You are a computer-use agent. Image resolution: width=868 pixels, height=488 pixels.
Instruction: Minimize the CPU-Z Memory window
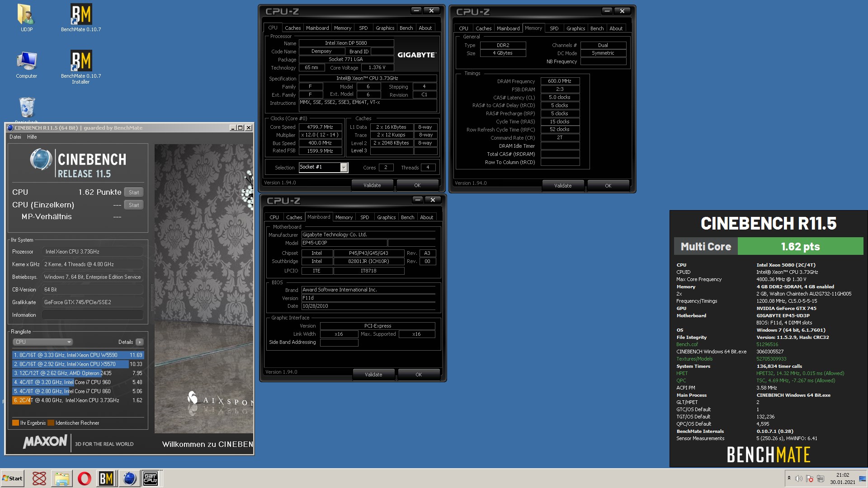coord(607,11)
